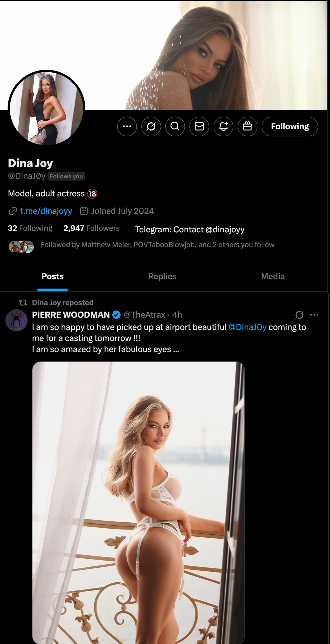Screen dimensions: 330x644
Task: Open the profile picture
Action: point(46,108)
